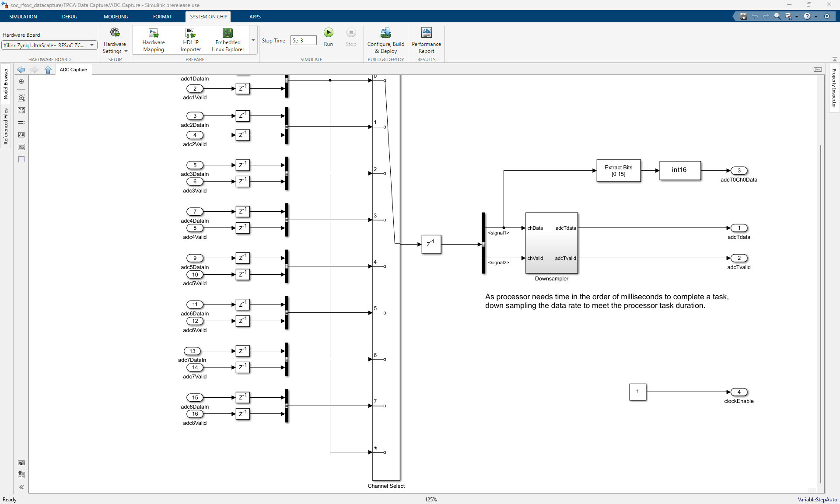This screenshot has height=504, width=840.
Task: Click the Fit to View icon
Action: click(x=21, y=110)
